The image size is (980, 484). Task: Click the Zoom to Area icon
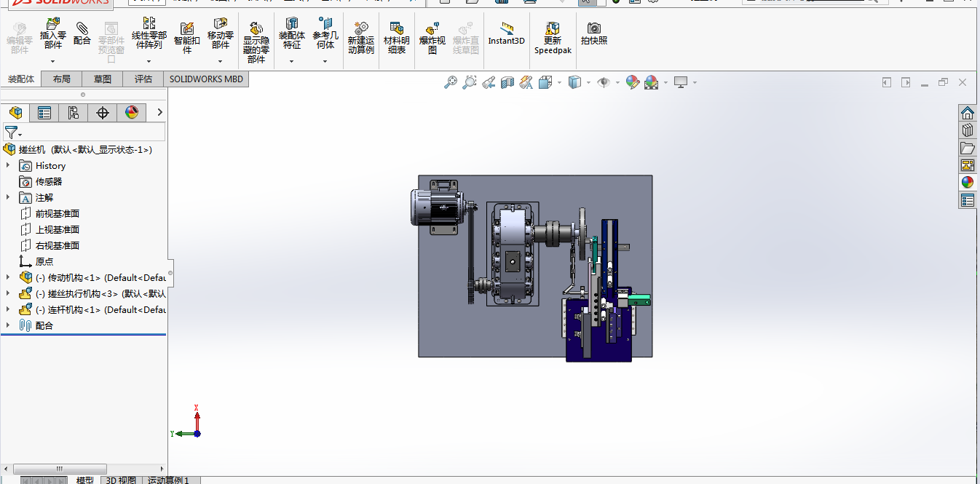click(470, 82)
